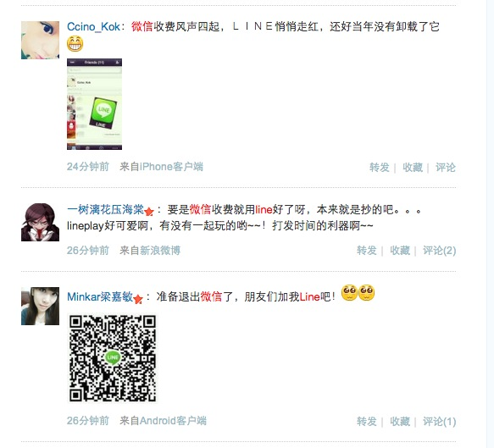Click 收藏 on Ccino_Kok's post
This screenshot has height=448, width=494.
[413, 167]
